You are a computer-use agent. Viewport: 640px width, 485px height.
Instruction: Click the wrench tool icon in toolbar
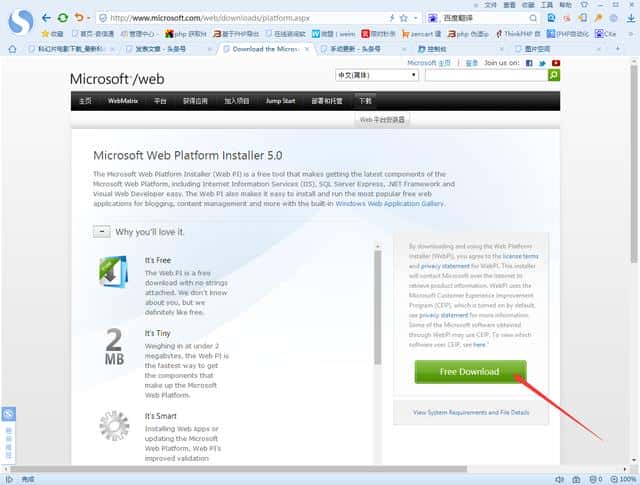pos(598,18)
